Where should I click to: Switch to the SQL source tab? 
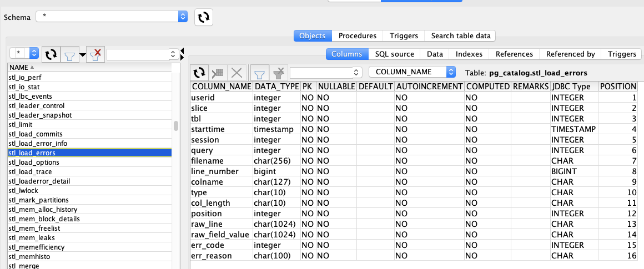pyautogui.click(x=394, y=54)
